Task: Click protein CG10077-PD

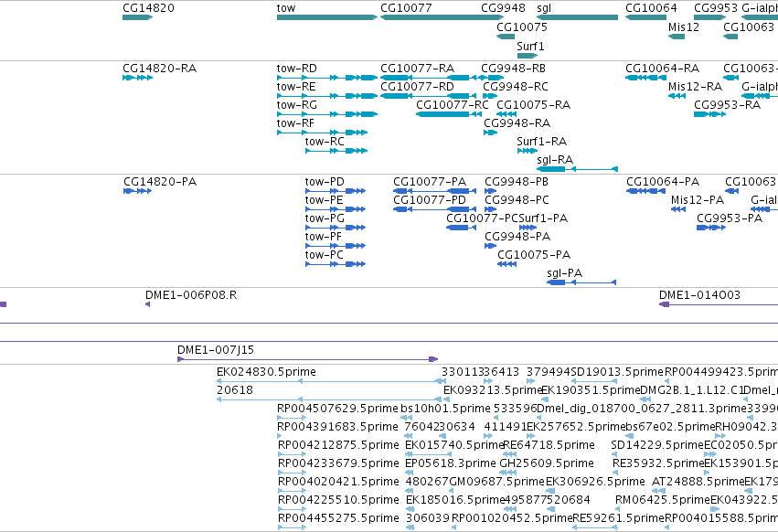Action: (434, 209)
